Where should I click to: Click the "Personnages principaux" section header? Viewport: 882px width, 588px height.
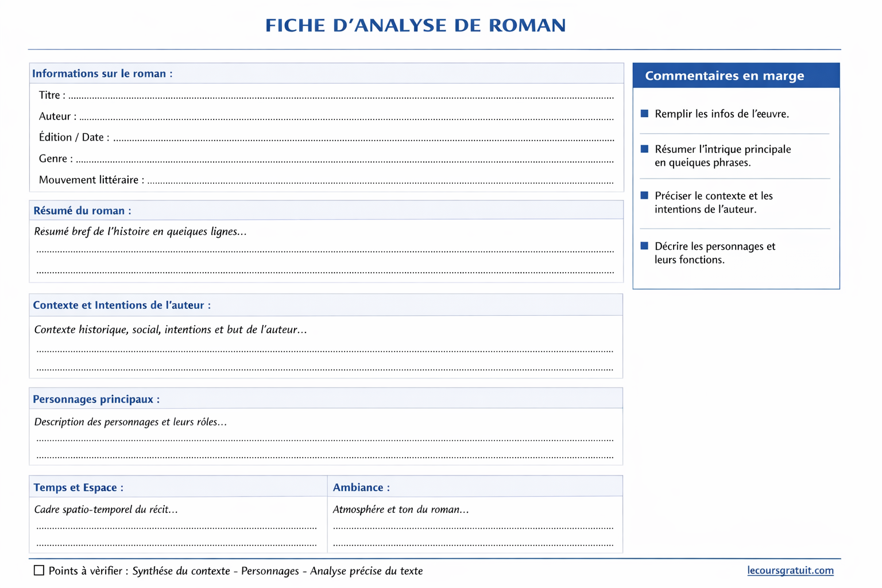[96, 399]
